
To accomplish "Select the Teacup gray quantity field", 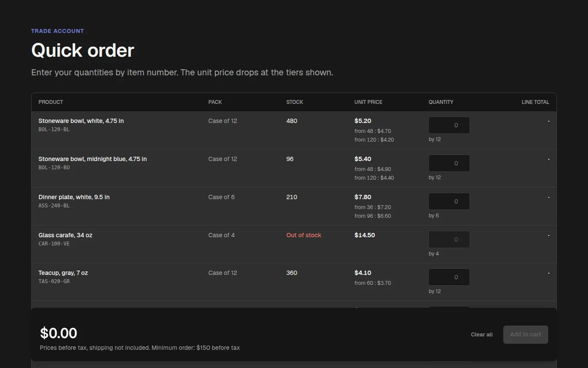I will tap(449, 277).
